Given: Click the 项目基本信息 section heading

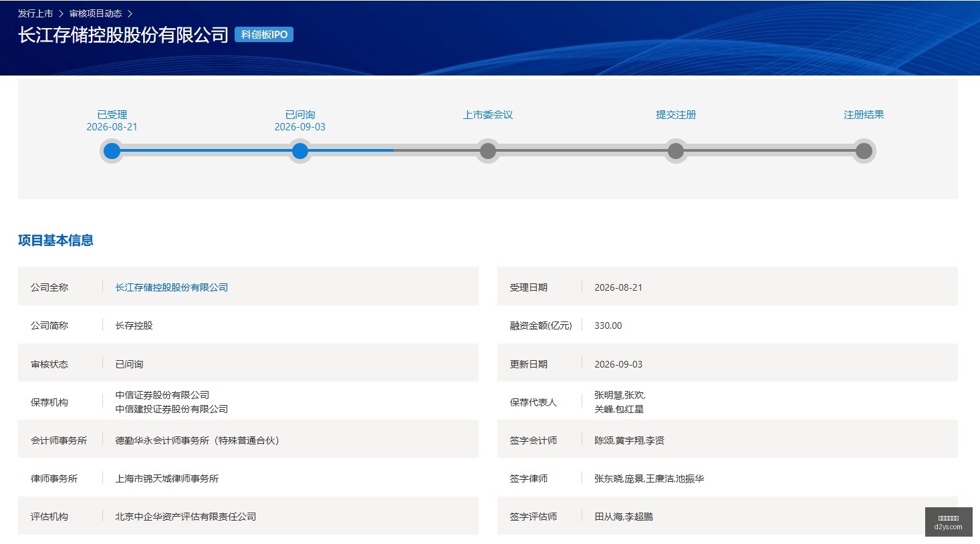Looking at the screenshot, I should point(55,241).
